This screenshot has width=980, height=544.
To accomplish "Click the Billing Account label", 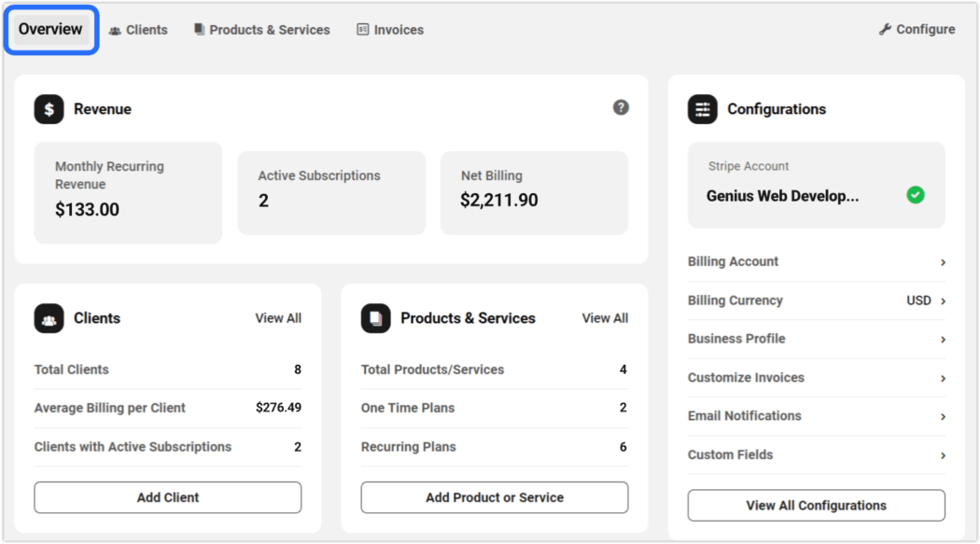I will [733, 261].
